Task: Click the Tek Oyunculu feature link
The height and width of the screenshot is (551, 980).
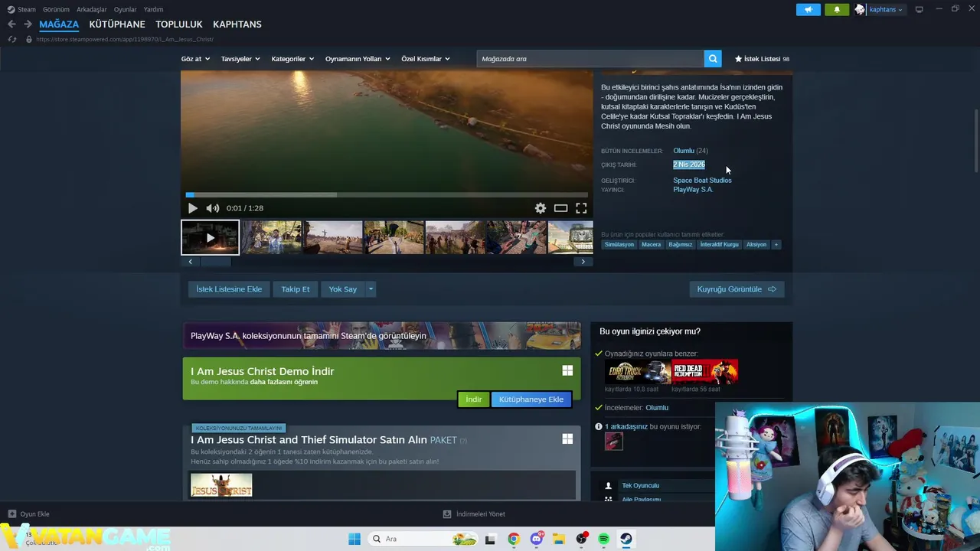Action: tap(640, 486)
